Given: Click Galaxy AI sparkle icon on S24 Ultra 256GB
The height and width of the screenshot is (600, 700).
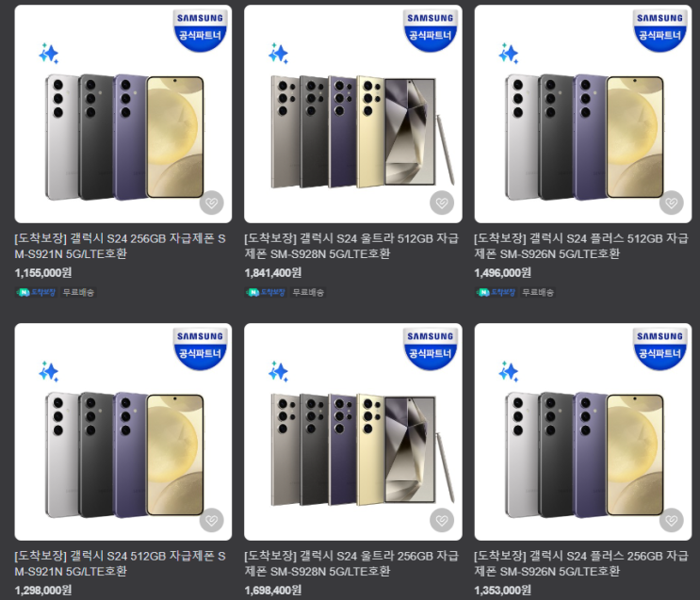Looking at the screenshot, I should (x=279, y=371).
